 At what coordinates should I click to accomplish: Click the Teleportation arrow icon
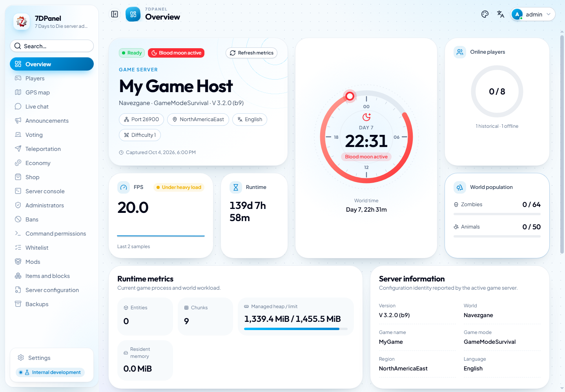(x=18, y=149)
